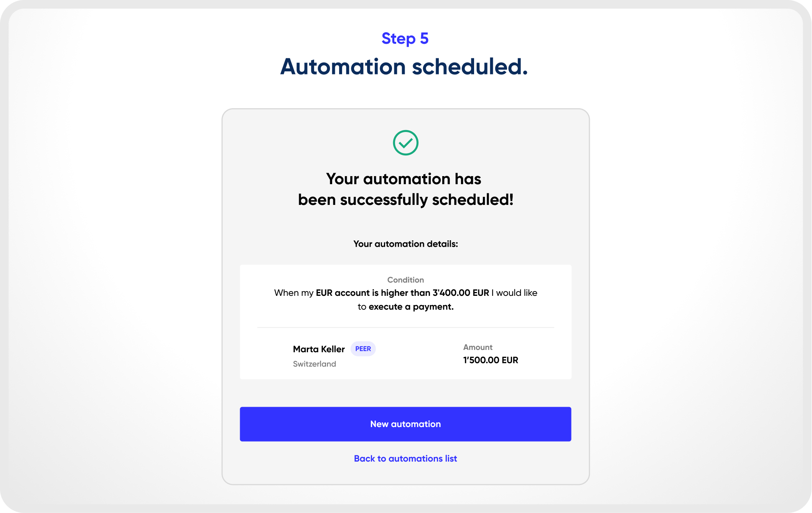Click the PEER badge next to Marta Keller
812x513 pixels.
coord(362,348)
